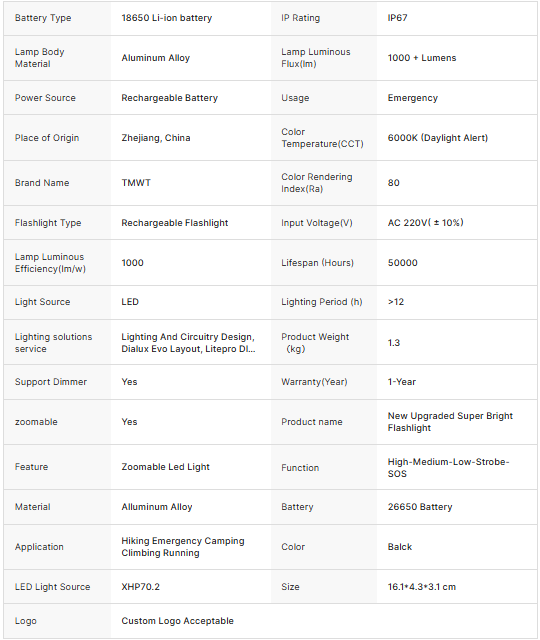This screenshot has height=640, width=540.
Task: Click the 18650 Li-ion battery value
Action: pyautogui.click(x=167, y=18)
